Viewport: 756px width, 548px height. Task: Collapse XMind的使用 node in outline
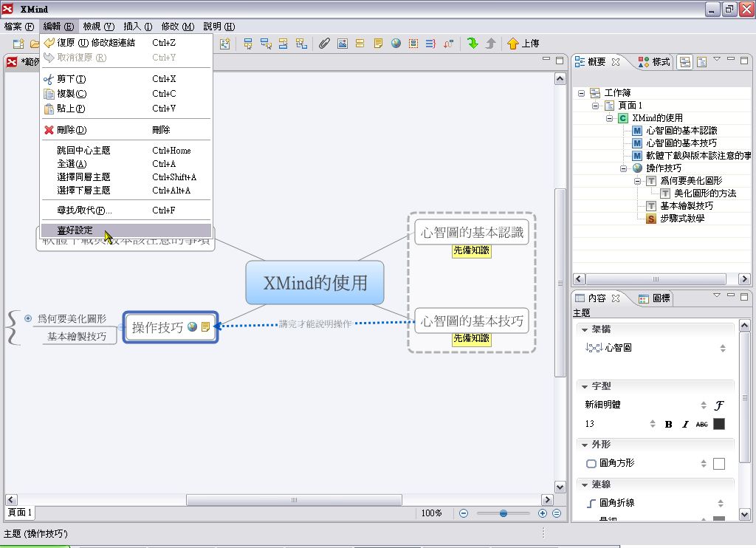tap(609, 118)
